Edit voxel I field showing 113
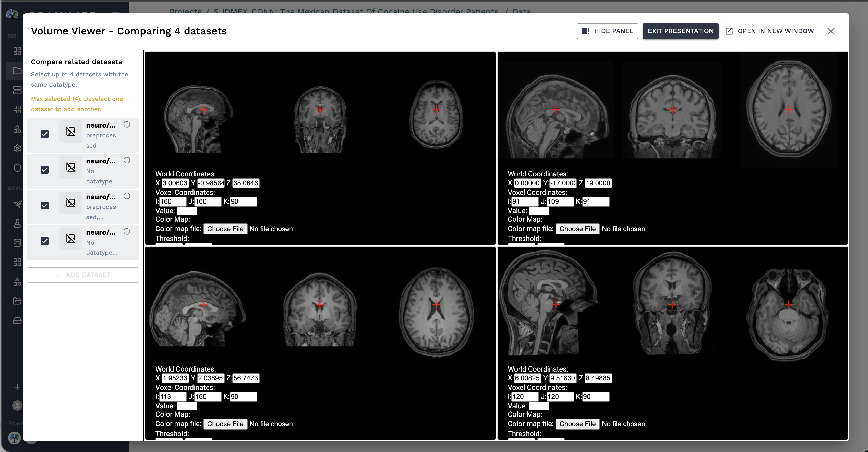This screenshot has height=452, width=868. pyautogui.click(x=173, y=397)
